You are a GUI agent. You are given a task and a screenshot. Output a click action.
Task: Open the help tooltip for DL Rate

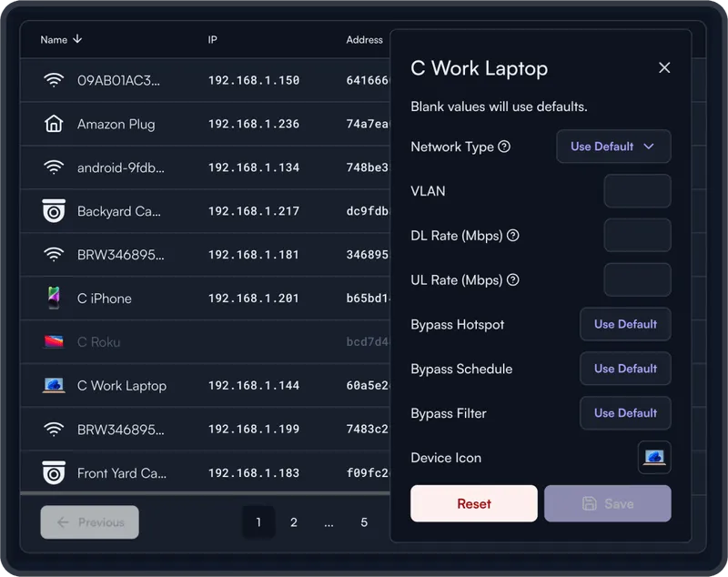(x=513, y=236)
